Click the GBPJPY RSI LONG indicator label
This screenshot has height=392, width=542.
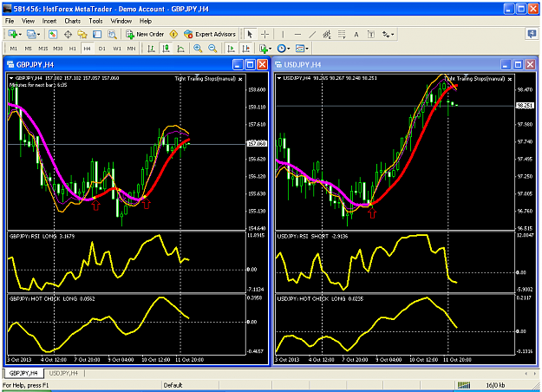coord(42,237)
